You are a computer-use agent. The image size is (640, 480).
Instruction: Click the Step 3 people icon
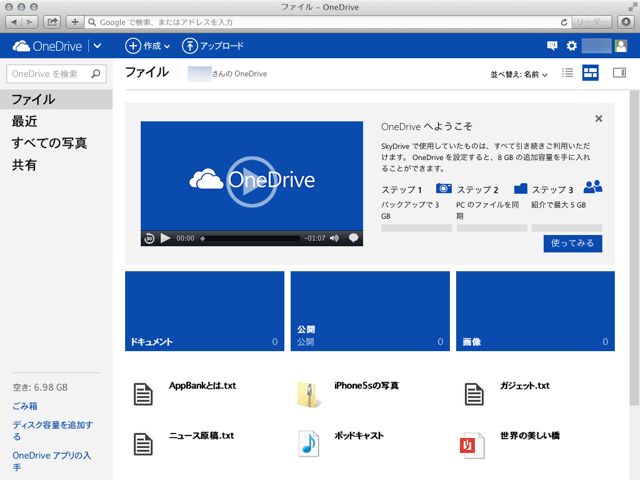[x=593, y=187]
